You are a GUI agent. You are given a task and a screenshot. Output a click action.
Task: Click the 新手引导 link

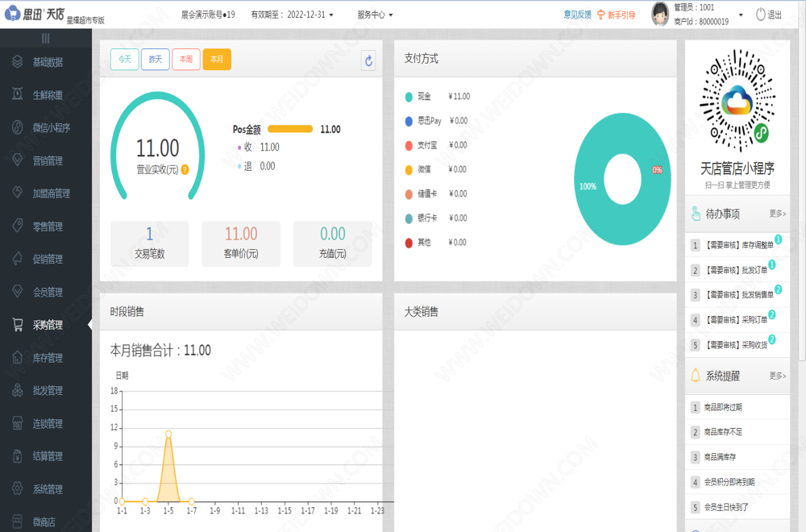coord(621,15)
